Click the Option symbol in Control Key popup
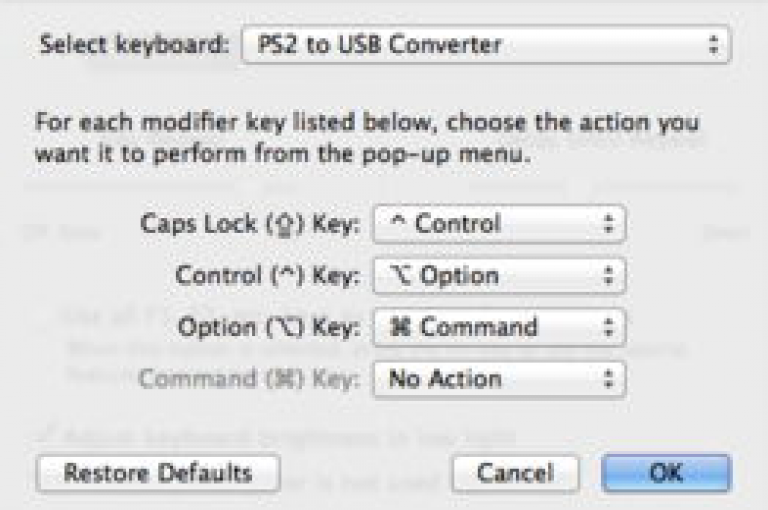Viewport: 768px width, 510px height. pos(401,276)
